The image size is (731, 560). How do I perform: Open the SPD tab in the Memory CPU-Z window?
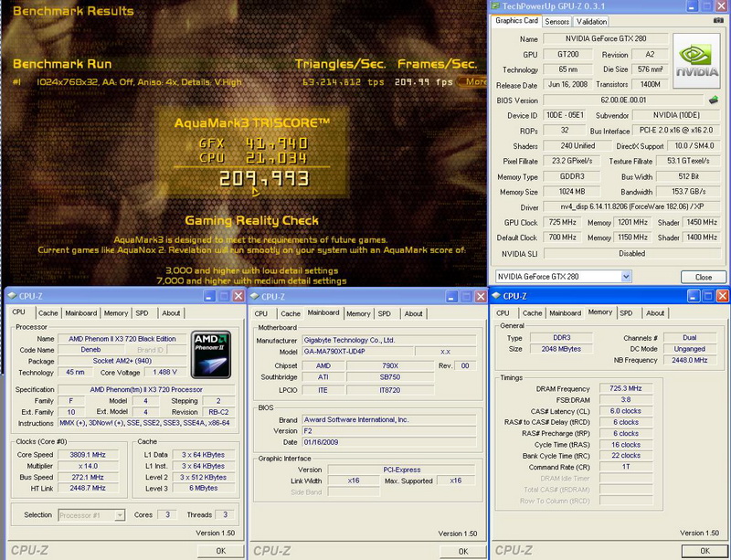pos(626,313)
